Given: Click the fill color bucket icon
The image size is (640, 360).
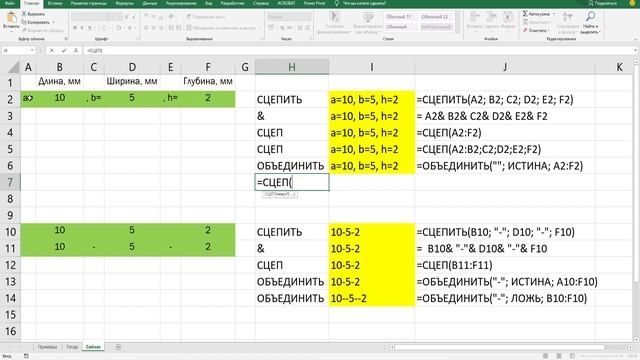Looking at the screenshot, I should click(x=118, y=28).
